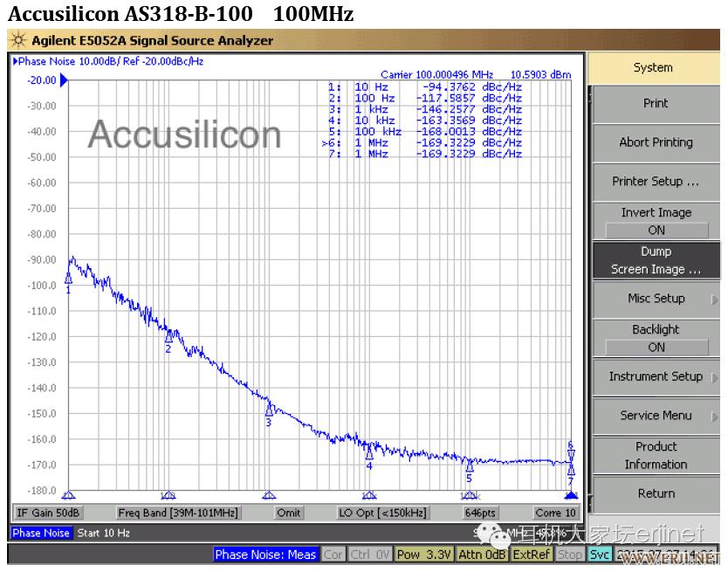Select Abort Printing softkey
728x572 pixels.
click(656, 142)
